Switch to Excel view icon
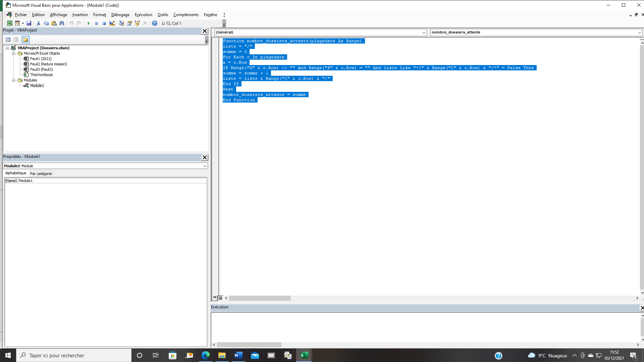644x362 pixels. pyautogui.click(x=10, y=23)
